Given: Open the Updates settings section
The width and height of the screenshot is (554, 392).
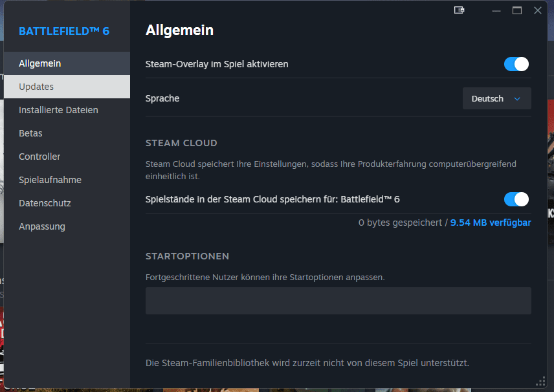Looking at the screenshot, I should coord(36,87).
